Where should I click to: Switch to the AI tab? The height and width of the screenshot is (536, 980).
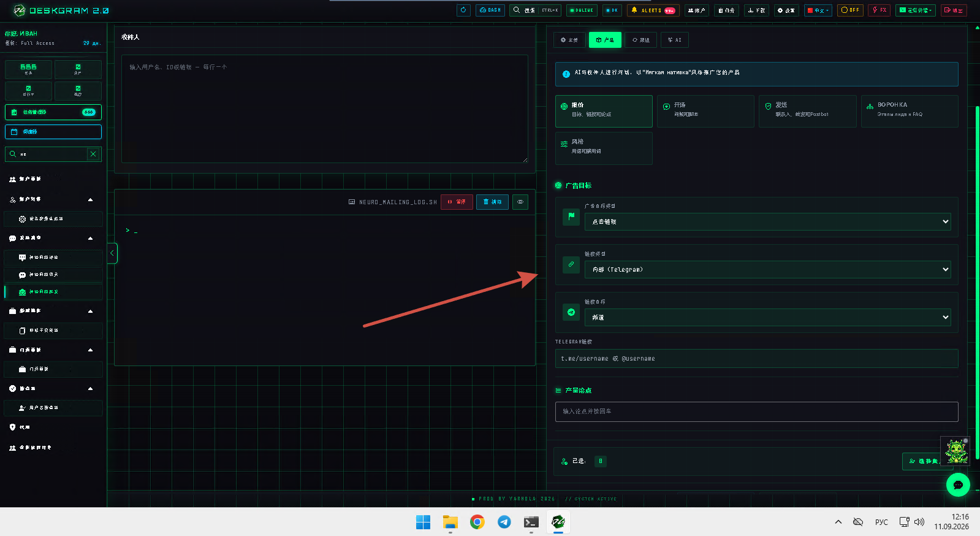coord(675,40)
